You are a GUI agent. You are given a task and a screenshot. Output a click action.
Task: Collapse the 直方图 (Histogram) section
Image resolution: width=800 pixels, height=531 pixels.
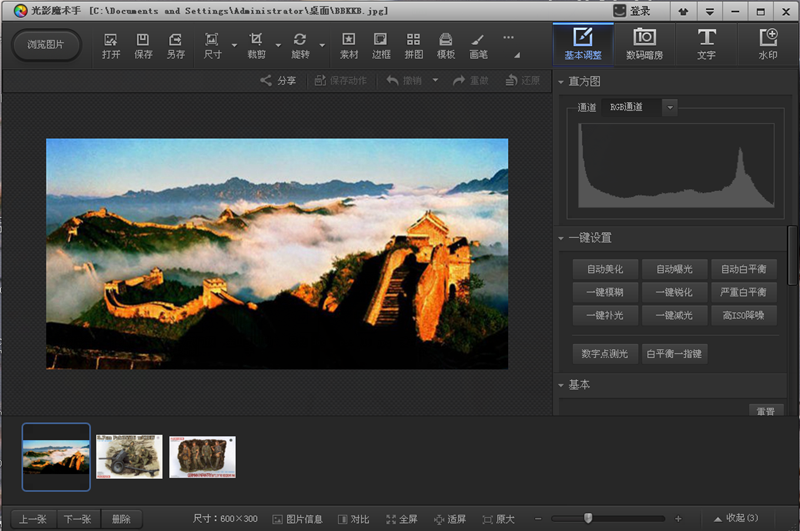pyautogui.click(x=561, y=81)
